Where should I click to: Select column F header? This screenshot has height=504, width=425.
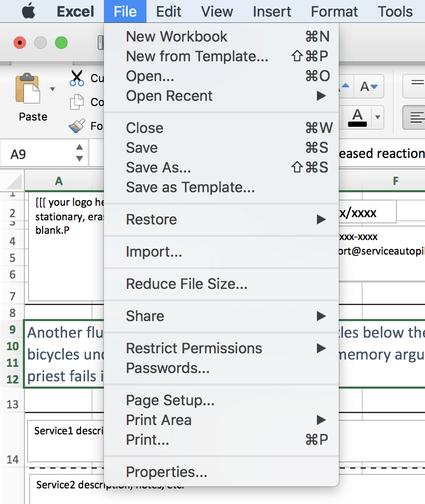click(396, 181)
